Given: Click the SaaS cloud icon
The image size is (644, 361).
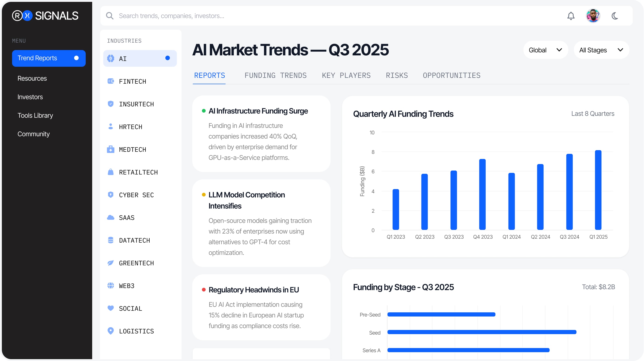Looking at the screenshot, I should pyautogui.click(x=110, y=217).
